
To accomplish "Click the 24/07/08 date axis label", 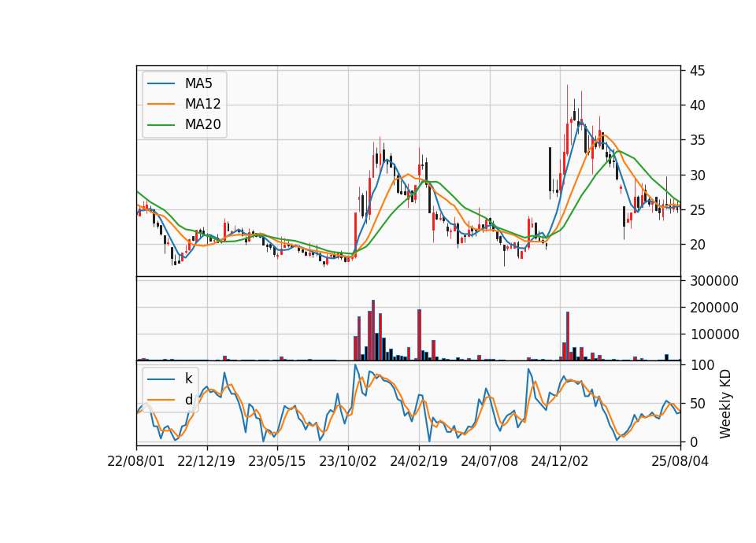I will coord(489,461).
